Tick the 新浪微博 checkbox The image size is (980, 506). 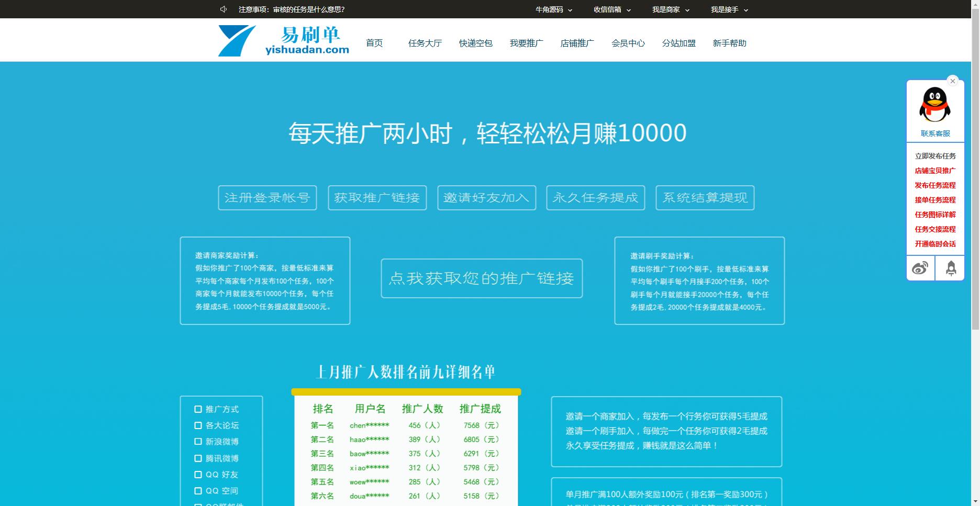point(198,442)
